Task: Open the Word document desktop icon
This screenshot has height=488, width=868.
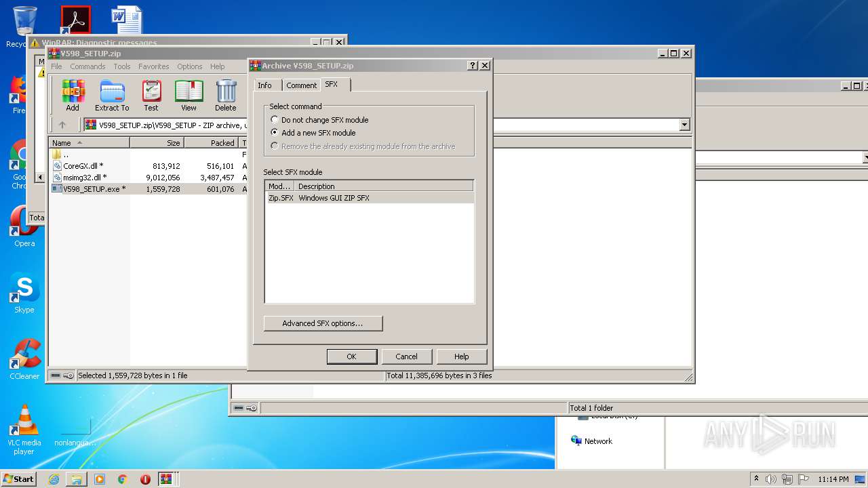Action: pyautogui.click(x=127, y=20)
